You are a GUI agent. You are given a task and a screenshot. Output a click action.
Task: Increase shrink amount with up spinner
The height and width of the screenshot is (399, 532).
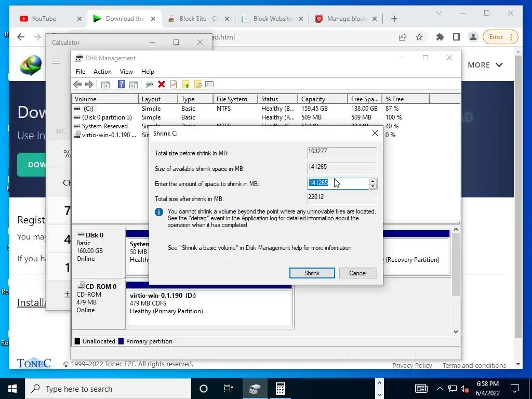point(373,181)
